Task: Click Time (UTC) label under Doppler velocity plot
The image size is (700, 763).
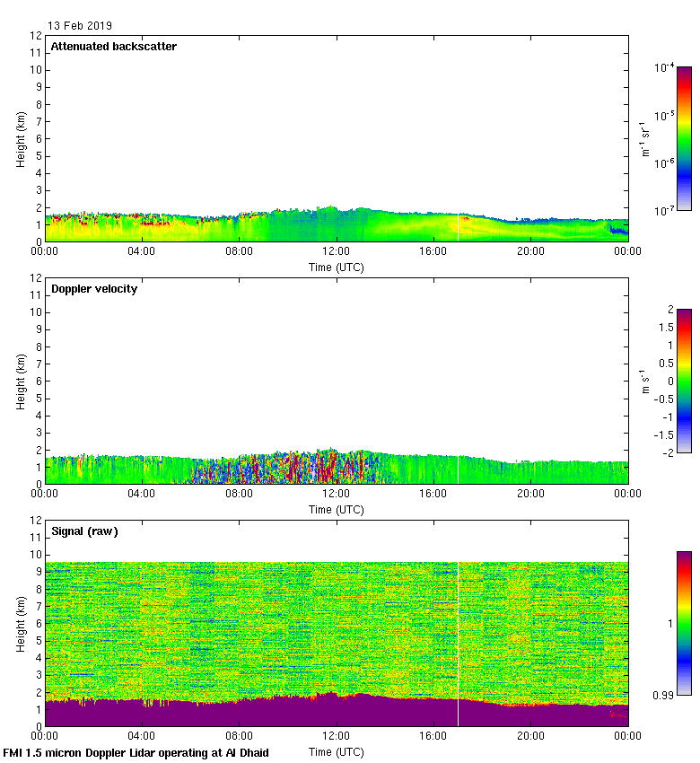Action: (x=337, y=509)
